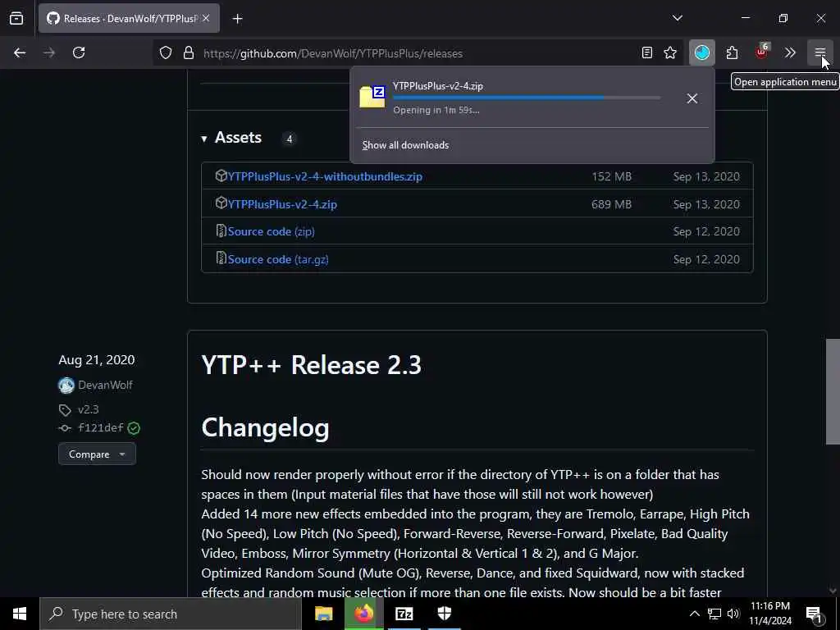Open the Firefox View tab list icon

16,18
